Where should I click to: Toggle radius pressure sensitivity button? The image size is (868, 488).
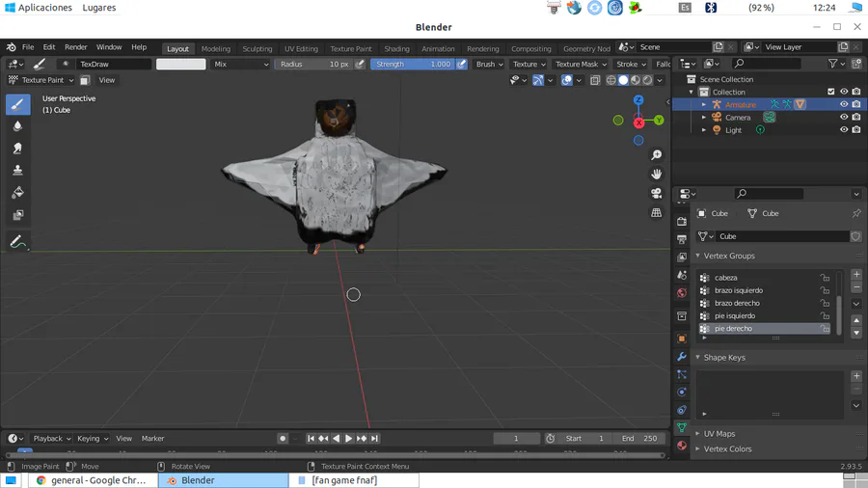(360, 65)
